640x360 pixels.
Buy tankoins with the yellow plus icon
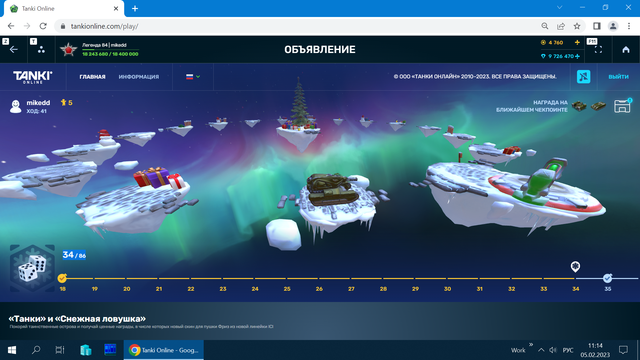[577, 42]
